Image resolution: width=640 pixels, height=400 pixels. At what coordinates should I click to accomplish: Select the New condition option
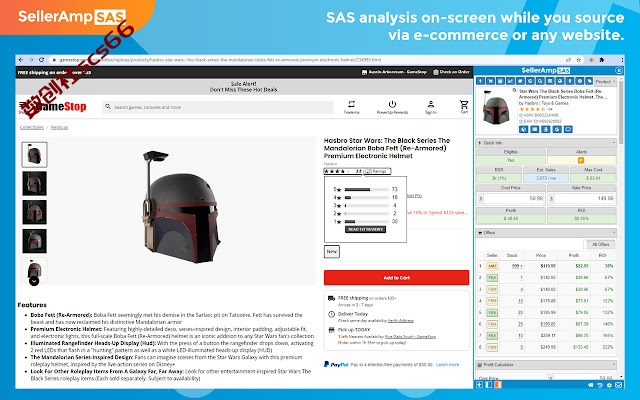tap(332, 251)
